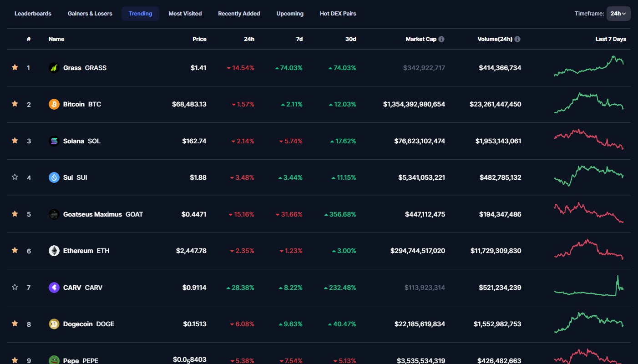Click Grass market cap $342,922,717
Viewport: 638px width, 364px height.
click(424, 68)
